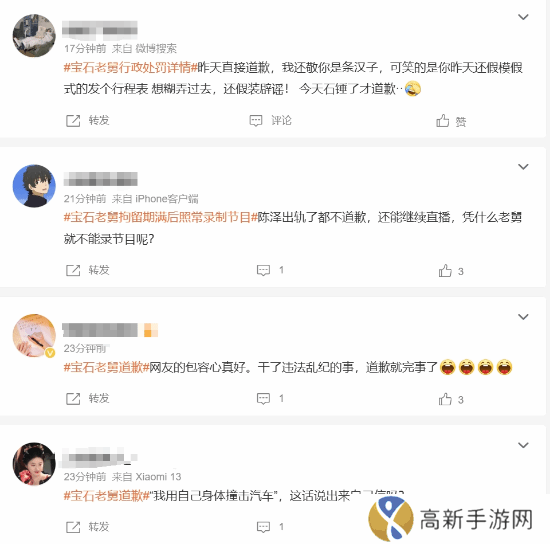Open the verified user's avatar on third post
This screenshot has width=550, height=544.
34,336
